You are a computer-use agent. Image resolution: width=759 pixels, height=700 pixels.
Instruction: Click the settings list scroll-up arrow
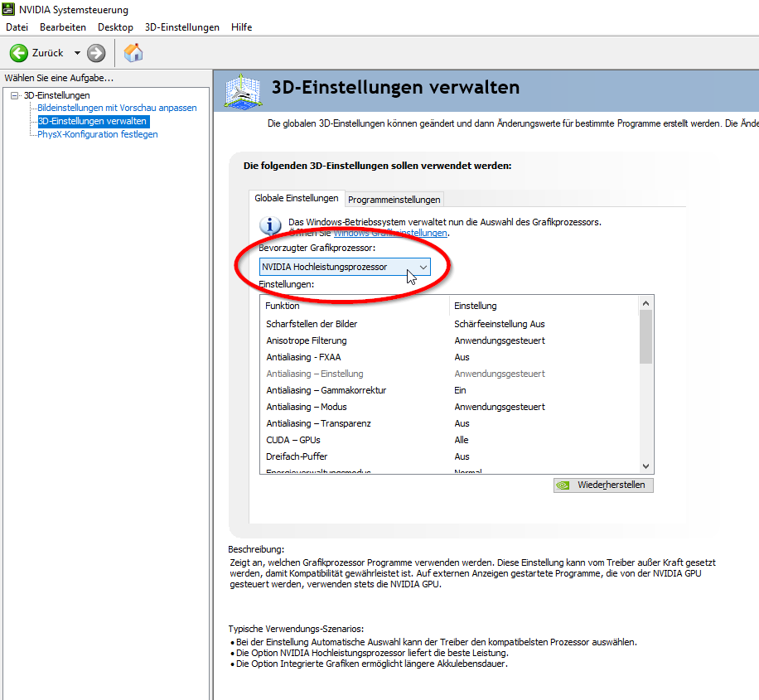coord(645,303)
